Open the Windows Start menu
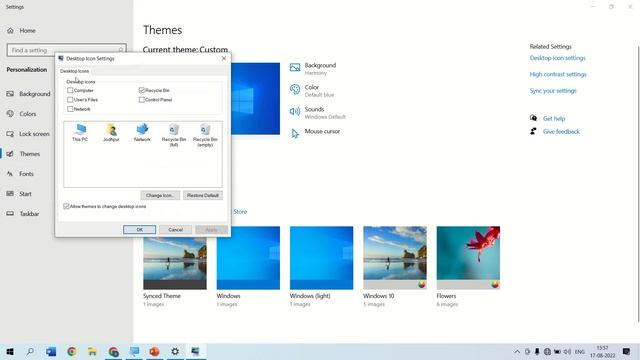 (10, 351)
